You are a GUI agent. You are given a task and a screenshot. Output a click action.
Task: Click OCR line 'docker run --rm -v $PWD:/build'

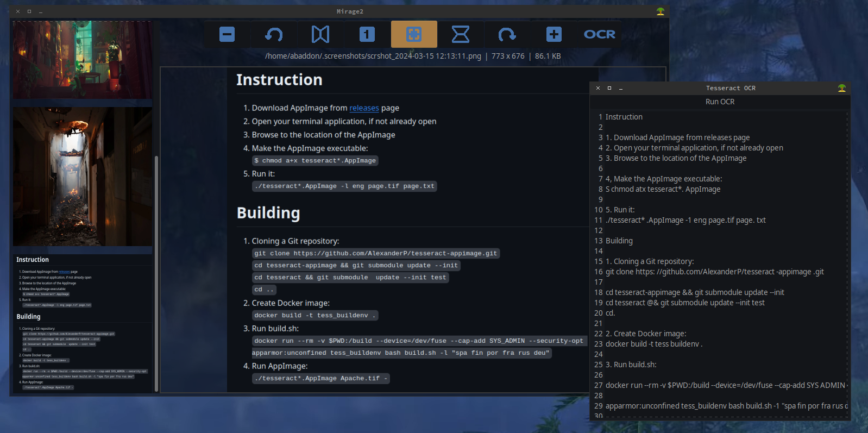coord(726,385)
